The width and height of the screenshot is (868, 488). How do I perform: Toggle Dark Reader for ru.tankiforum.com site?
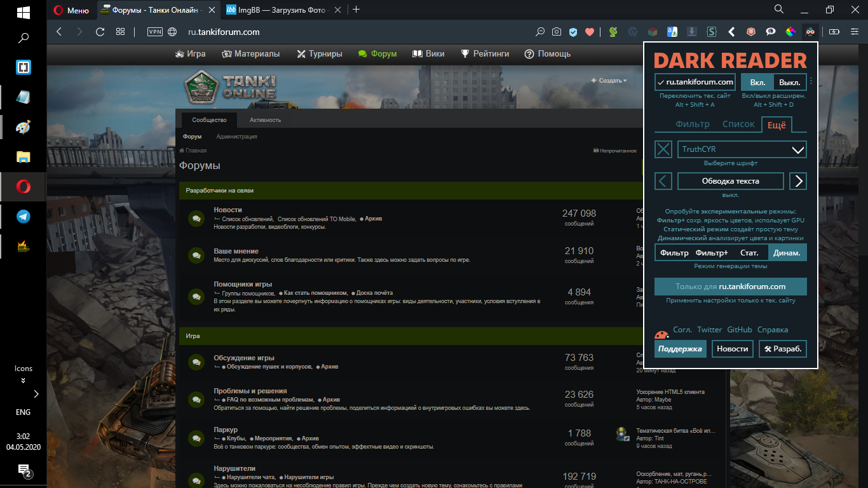(x=695, y=82)
